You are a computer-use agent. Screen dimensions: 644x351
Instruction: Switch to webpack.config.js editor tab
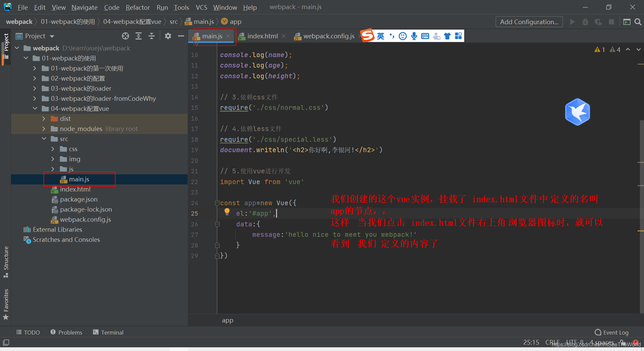[329, 36]
